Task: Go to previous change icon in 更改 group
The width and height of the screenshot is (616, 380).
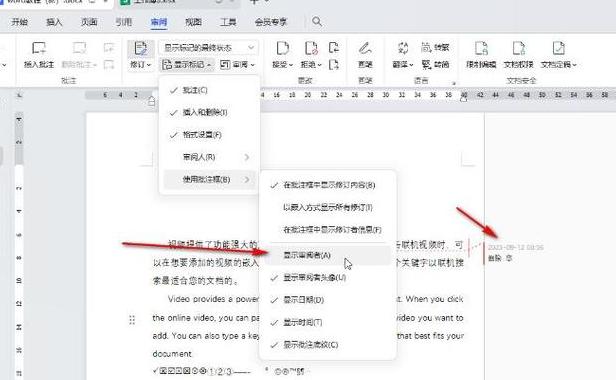Action: [334, 48]
